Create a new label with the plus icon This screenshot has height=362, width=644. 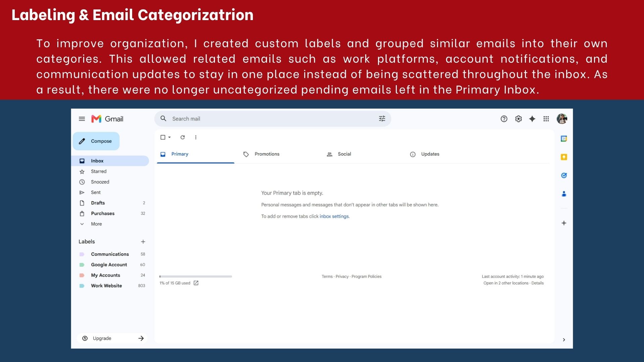(143, 242)
